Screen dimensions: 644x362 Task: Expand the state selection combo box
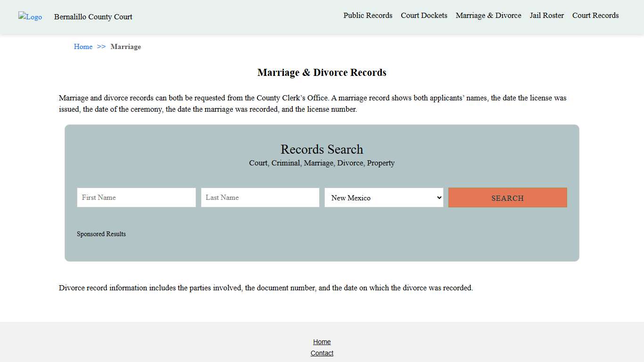click(384, 197)
